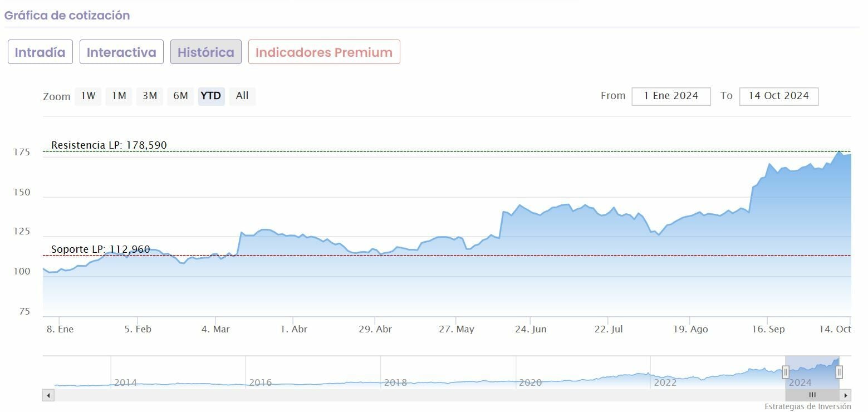The height and width of the screenshot is (412, 868).
Task: Open Indicadores Premium
Action: [324, 52]
